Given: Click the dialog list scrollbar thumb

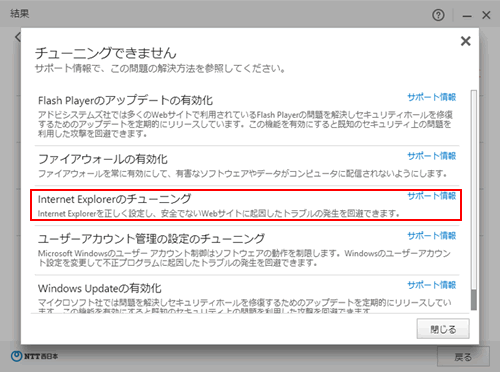Looking at the screenshot, I should [474, 299].
